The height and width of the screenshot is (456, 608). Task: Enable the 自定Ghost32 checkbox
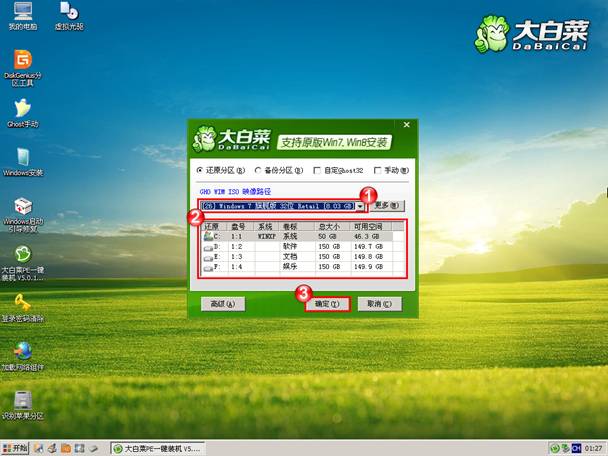coord(318,170)
